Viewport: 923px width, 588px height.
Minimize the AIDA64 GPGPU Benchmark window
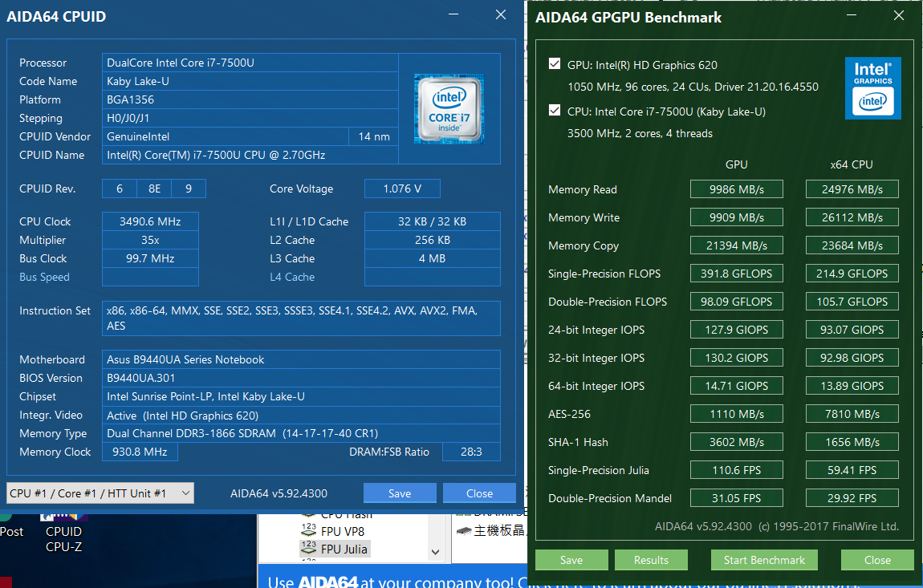(852, 15)
